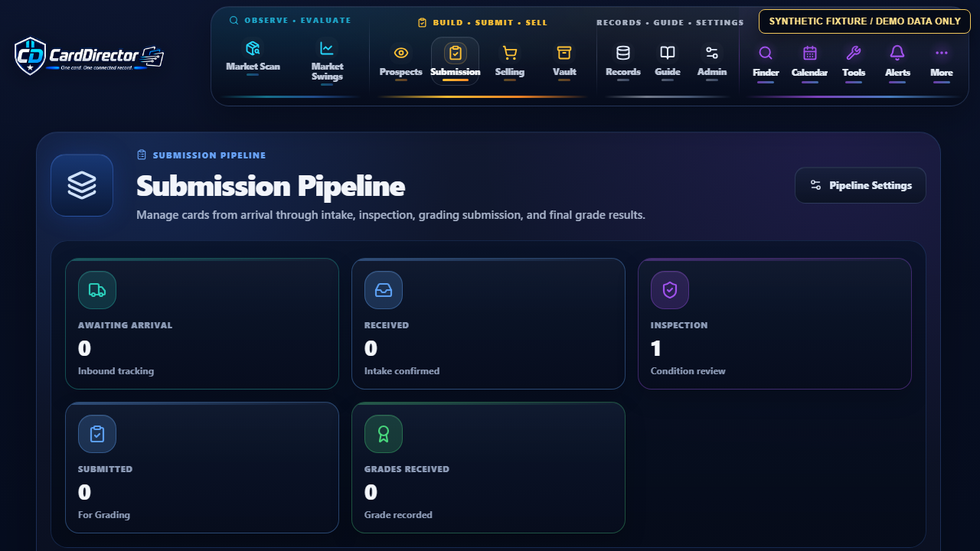Click the Observe • Evaluate group heading
The image size is (980, 551).
(290, 21)
